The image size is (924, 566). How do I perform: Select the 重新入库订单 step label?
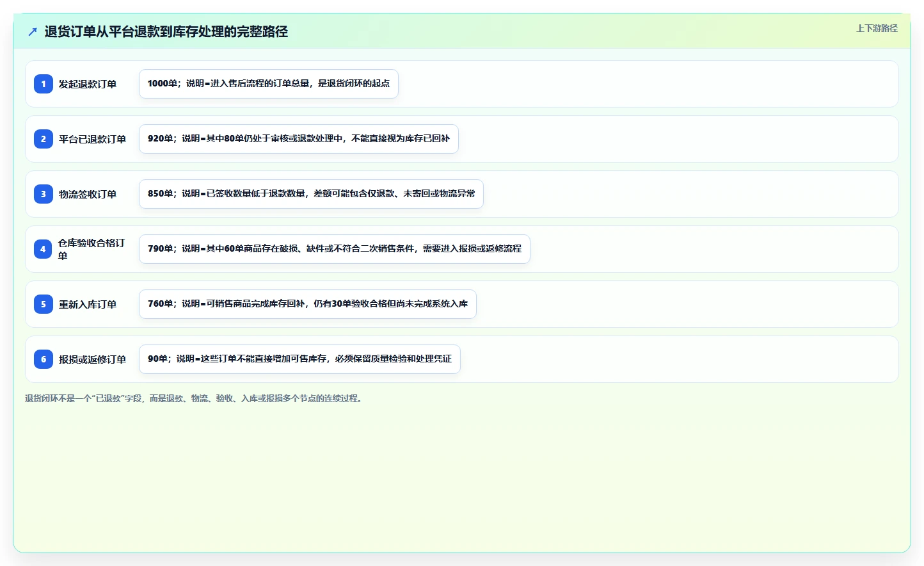88,304
